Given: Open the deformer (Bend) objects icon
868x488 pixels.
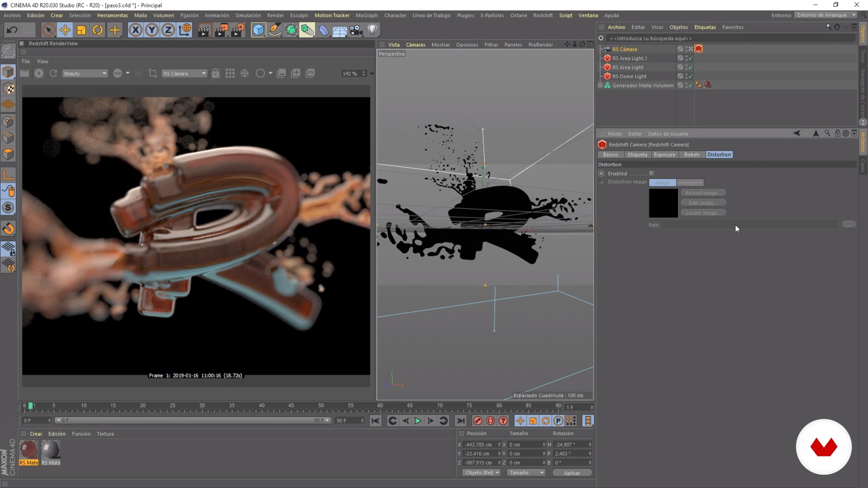Looking at the screenshot, I should point(324,30).
